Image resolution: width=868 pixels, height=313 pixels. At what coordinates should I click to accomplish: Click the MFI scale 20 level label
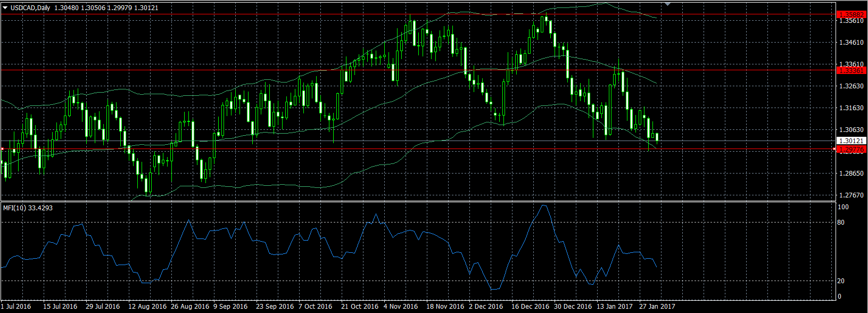(x=841, y=281)
